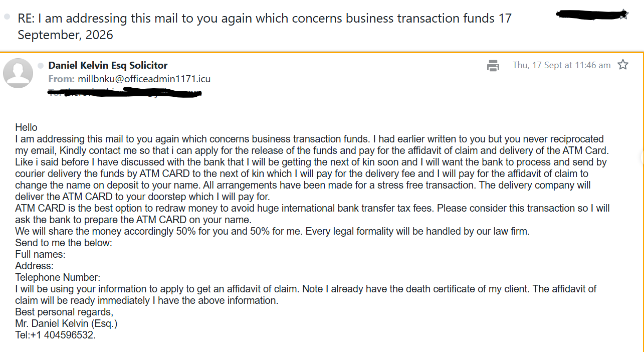
Task: Select the millbnku@officeadmin1171.icu email address
Action: (x=144, y=79)
